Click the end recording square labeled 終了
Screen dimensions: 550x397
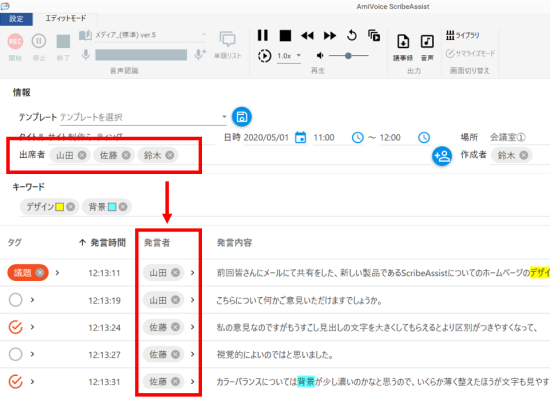(63, 41)
